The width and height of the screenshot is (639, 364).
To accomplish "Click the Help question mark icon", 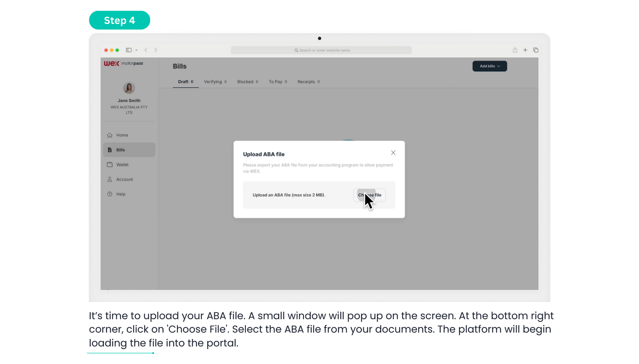I will coord(110,194).
